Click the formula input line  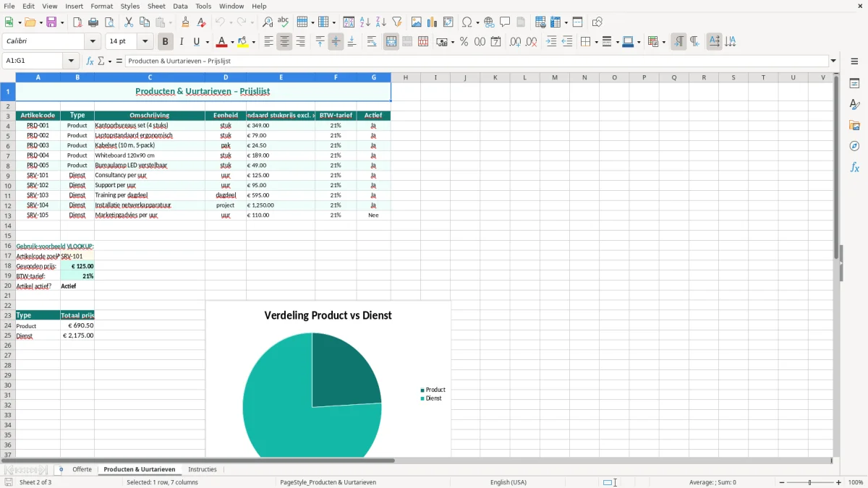477,61
